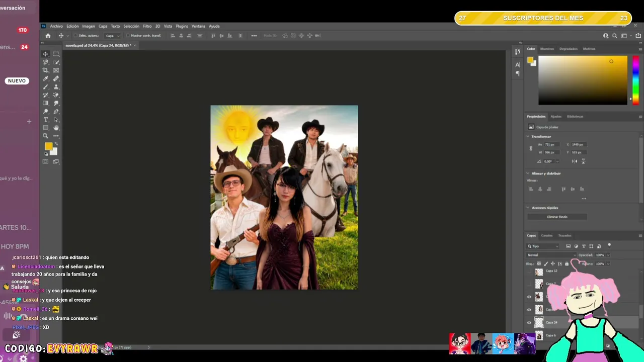Select the Eyedropper tool

click(46, 78)
